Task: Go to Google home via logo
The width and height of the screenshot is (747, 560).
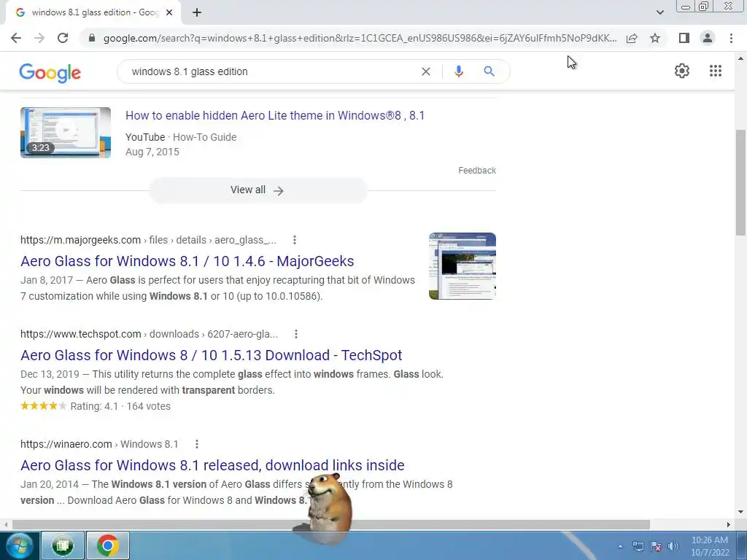Action: (x=50, y=73)
